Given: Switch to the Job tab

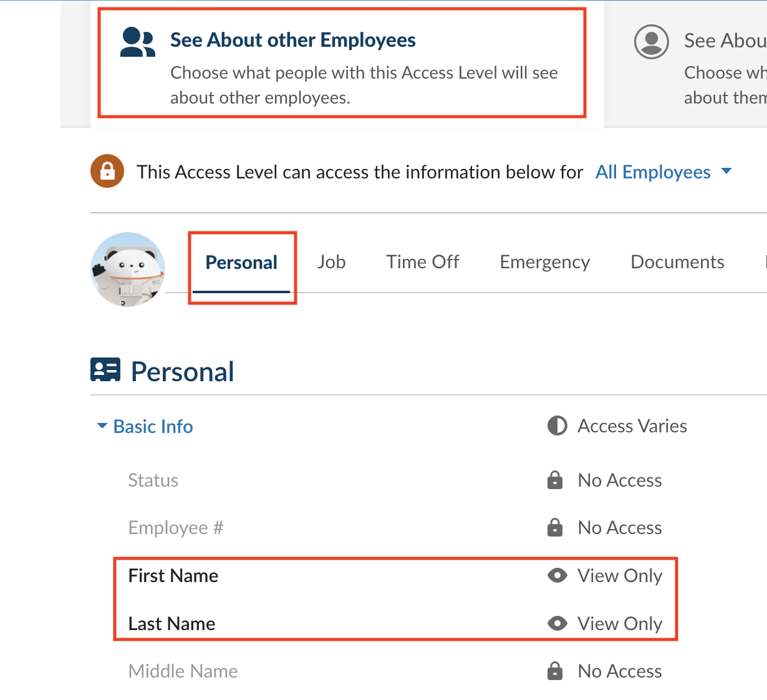Looking at the screenshot, I should click(331, 262).
